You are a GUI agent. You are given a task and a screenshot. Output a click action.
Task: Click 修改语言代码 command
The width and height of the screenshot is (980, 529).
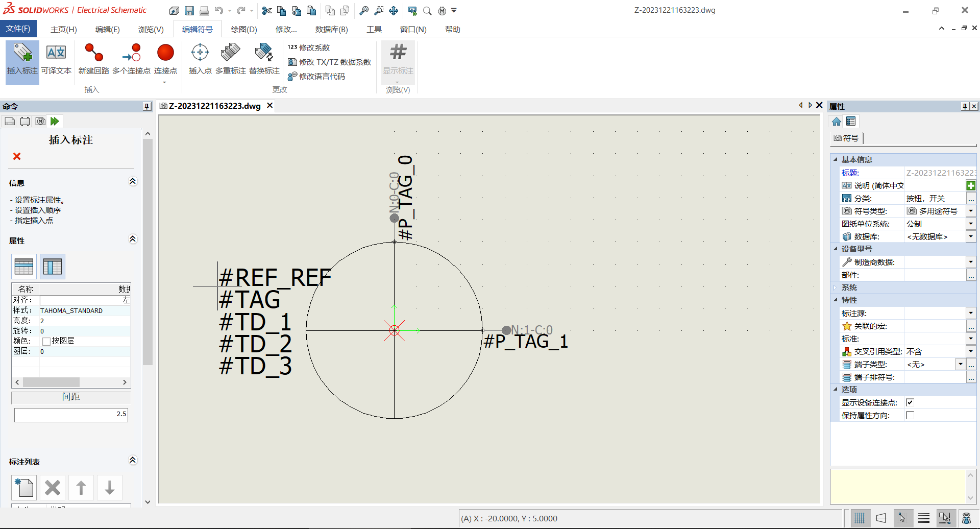coord(316,76)
